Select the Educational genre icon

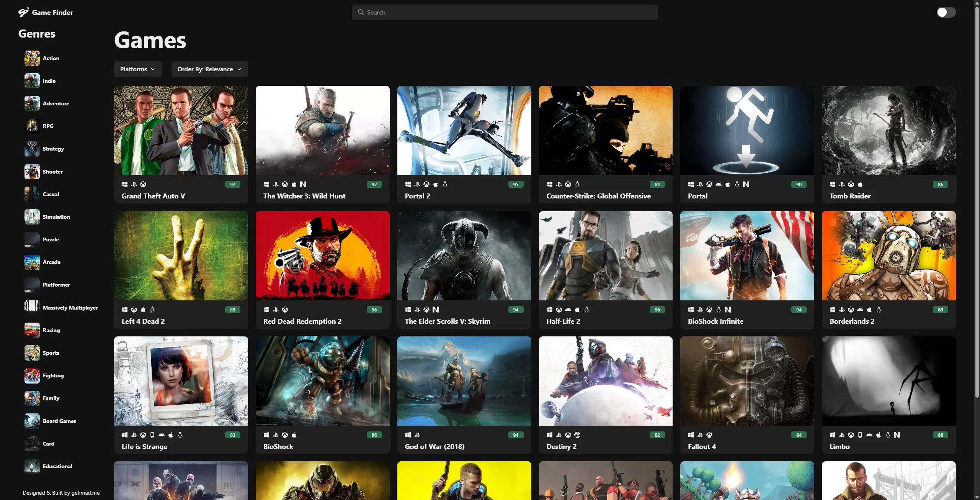(32, 466)
